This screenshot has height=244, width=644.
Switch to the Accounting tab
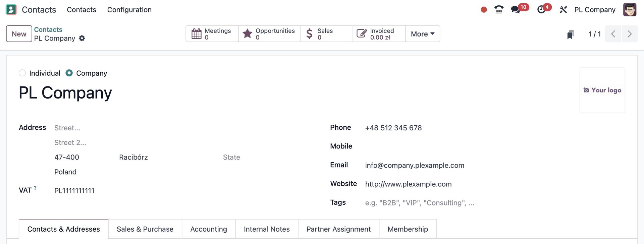[209, 229]
